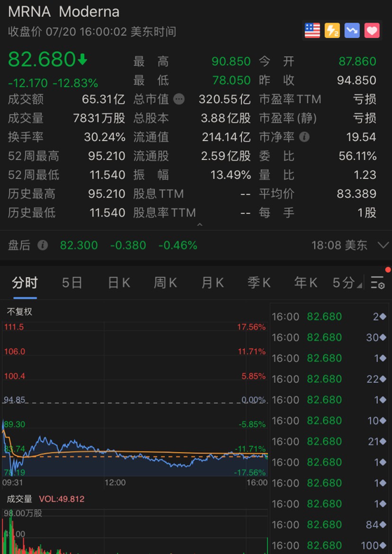The image size is (392, 554).
Task: Open the chart settings icon
Action: tap(377, 283)
